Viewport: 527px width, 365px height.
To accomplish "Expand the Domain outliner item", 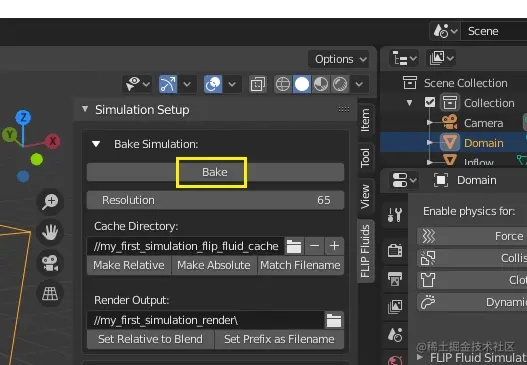I will tap(430, 143).
